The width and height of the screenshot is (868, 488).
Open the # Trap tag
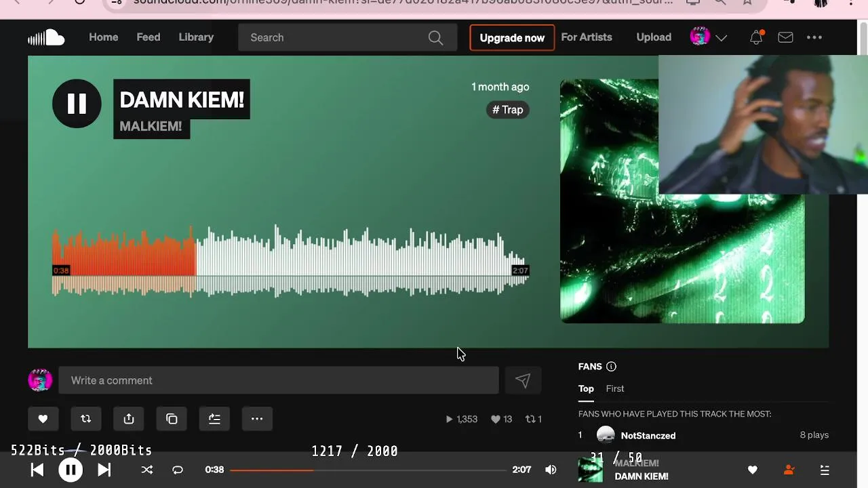[x=508, y=110]
